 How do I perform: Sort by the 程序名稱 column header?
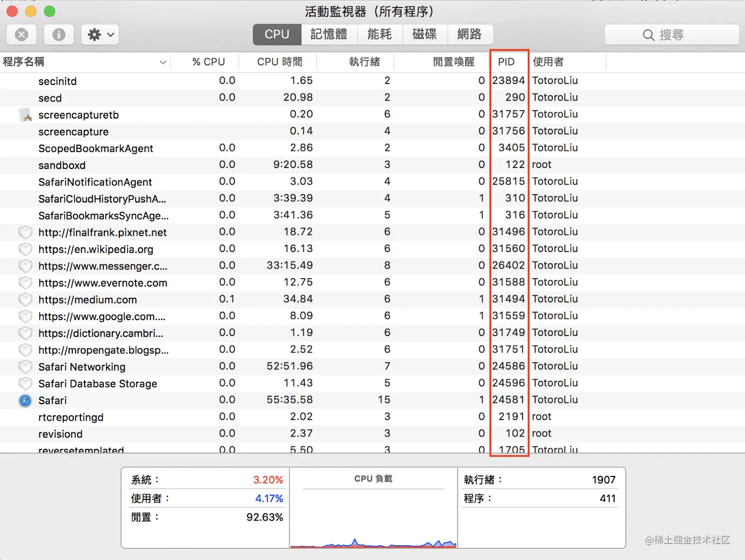tap(85, 62)
